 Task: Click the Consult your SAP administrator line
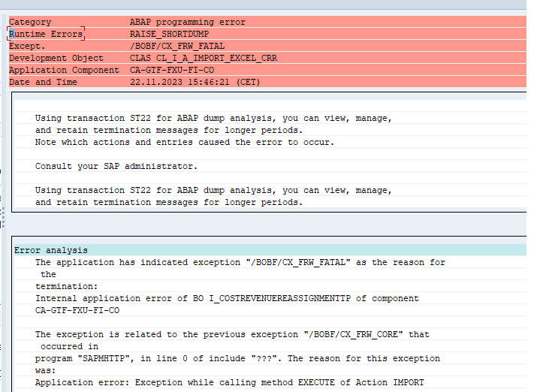[x=116, y=166]
